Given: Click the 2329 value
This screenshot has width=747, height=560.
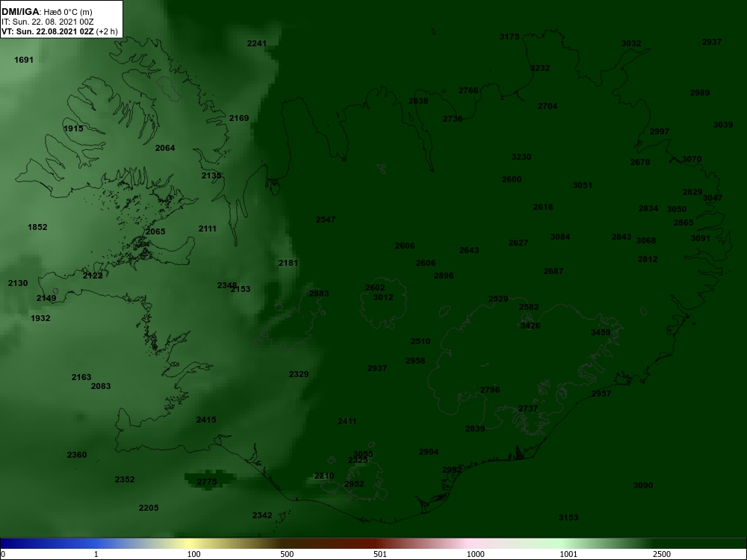Looking at the screenshot, I should (299, 374).
